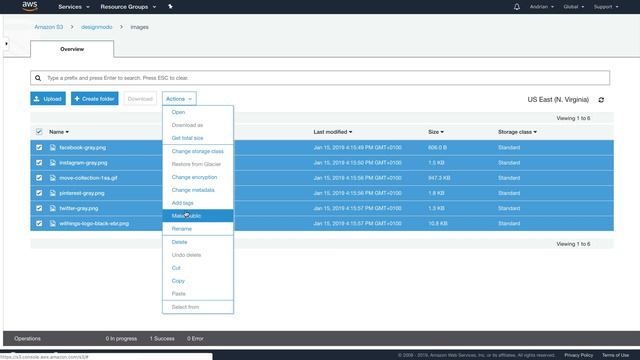Expand the left sidebar arrow
This screenshot has width=640, height=360.
[x=6, y=43]
